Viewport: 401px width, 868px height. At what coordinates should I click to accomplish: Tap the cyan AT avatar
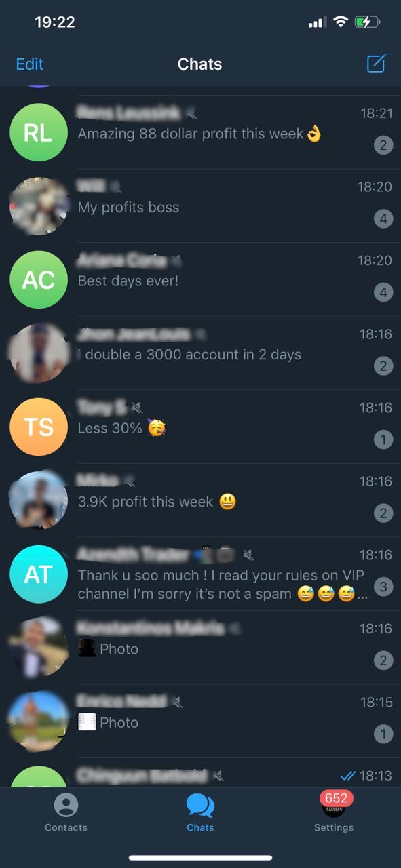pos(39,574)
